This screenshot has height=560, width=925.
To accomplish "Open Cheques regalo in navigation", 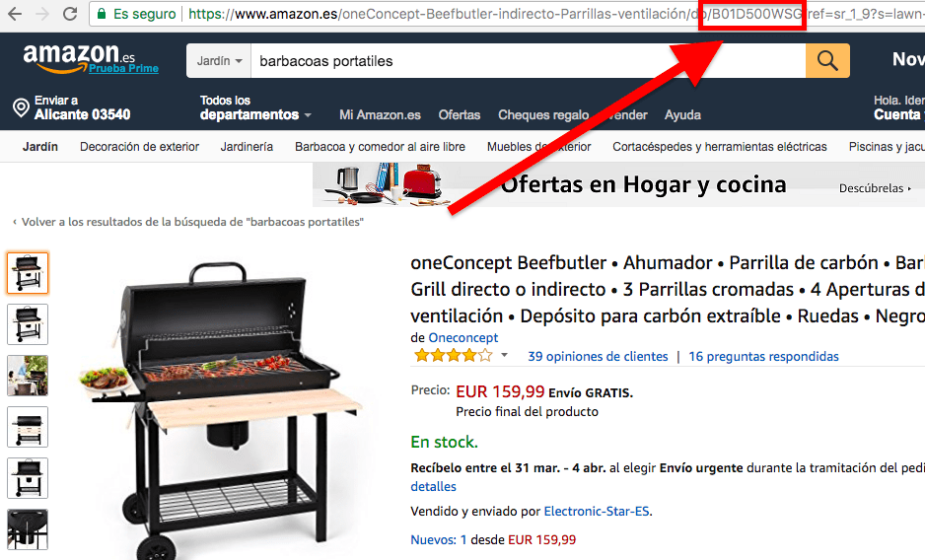I will click(x=543, y=115).
